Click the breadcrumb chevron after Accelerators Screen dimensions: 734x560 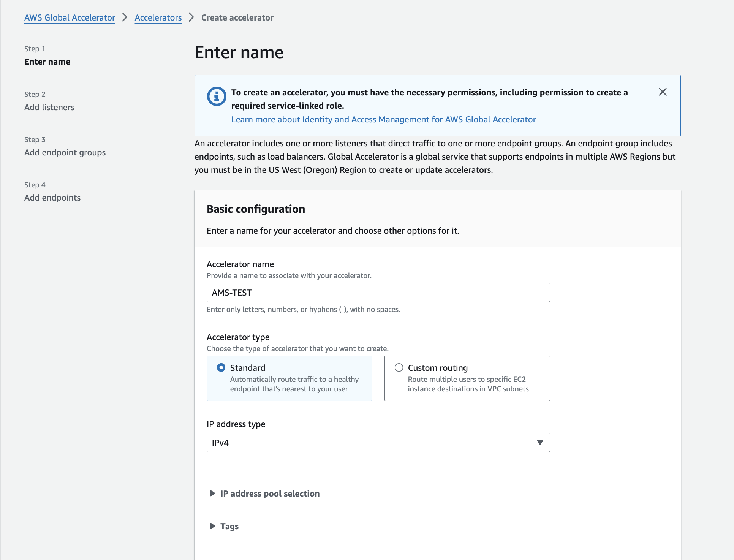click(x=191, y=17)
